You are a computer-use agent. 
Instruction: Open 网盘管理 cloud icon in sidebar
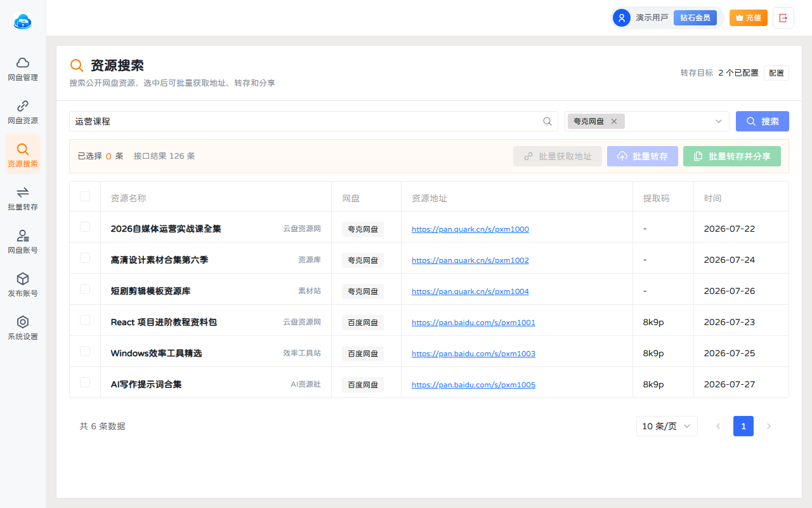[23, 62]
